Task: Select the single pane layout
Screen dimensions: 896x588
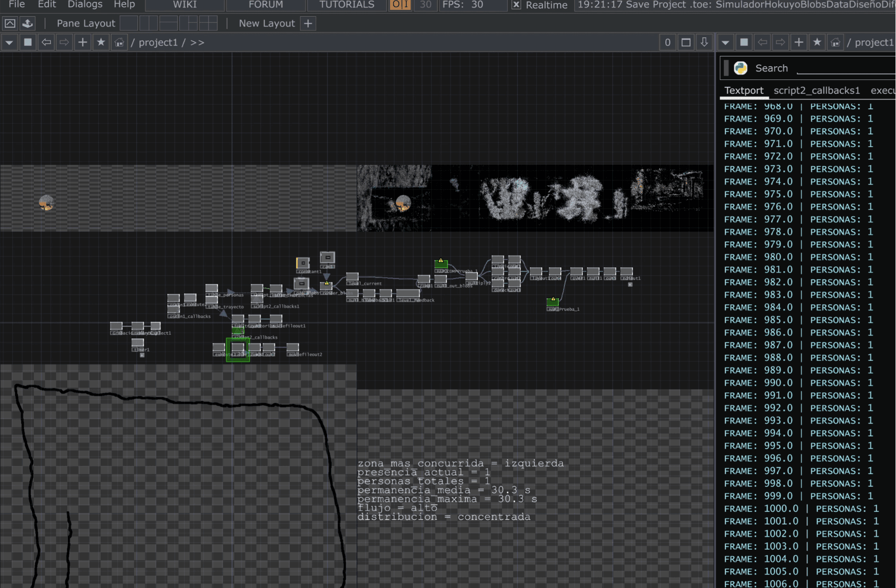Action: coord(129,23)
